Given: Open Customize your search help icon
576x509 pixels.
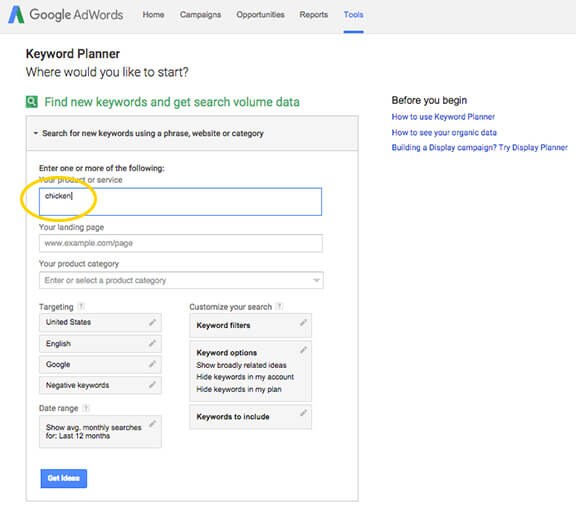Looking at the screenshot, I should click(280, 306).
